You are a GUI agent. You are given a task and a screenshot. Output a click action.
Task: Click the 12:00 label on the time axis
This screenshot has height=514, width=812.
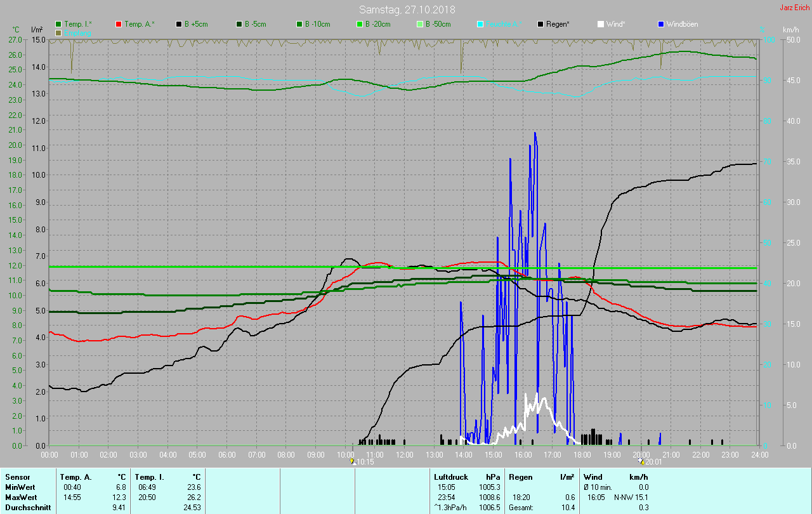(404, 454)
